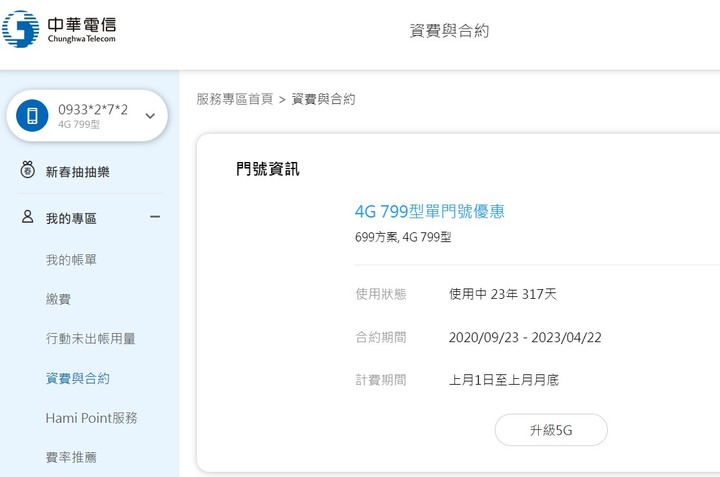
Task: Click the text 699方案, 4G 799型
Action: pos(403,237)
